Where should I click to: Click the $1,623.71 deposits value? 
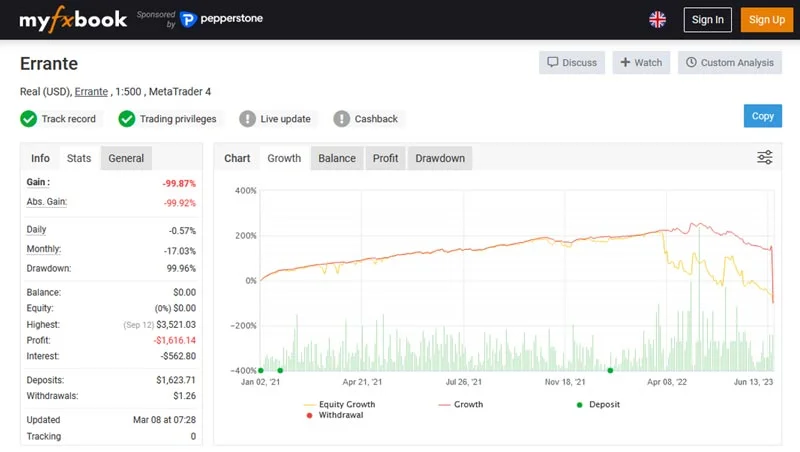pyautogui.click(x=176, y=380)
